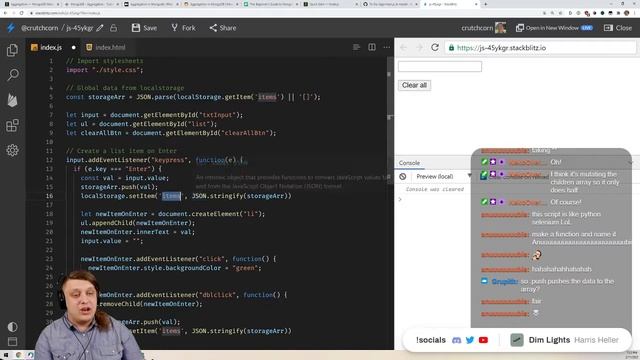
Task: Go back in the preview browser
Action: pyautogui.click(x=404, y=48)
